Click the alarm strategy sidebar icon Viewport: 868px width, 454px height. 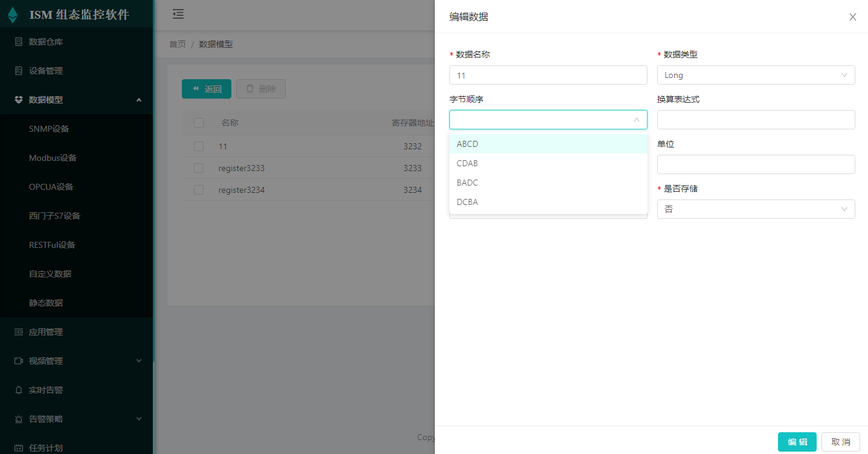pos(18,419)
